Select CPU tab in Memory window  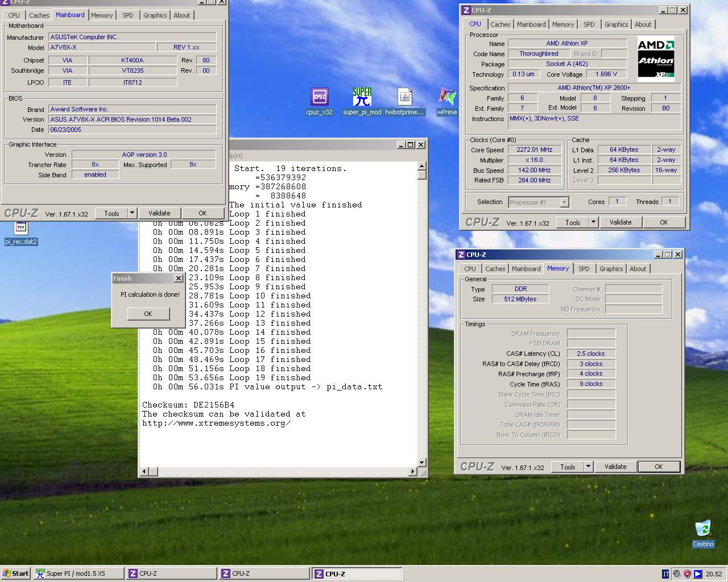[470, 269]
